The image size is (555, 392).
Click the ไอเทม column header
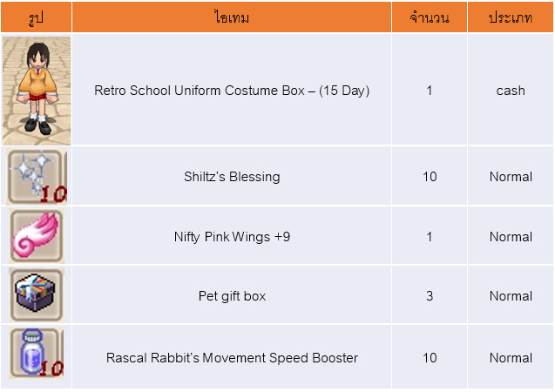[x=232, y=17]
